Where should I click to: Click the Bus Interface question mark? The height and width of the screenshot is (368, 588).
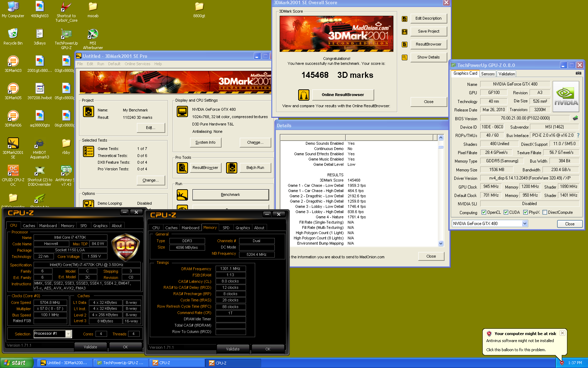578,135
